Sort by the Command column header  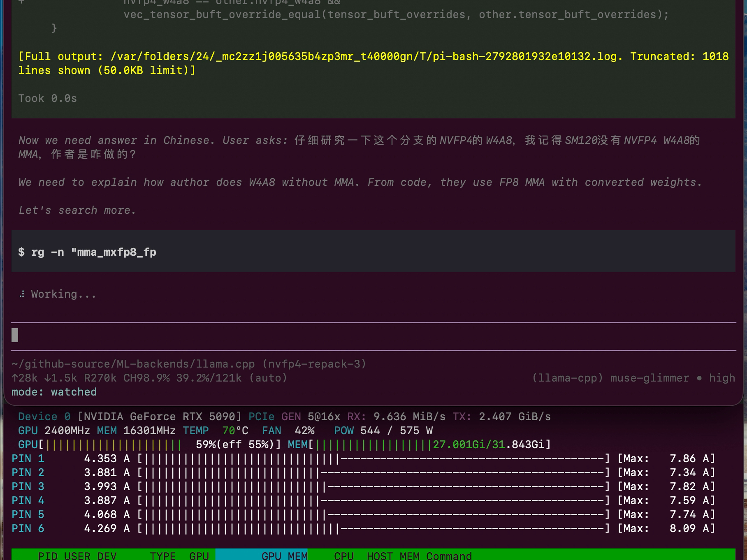[x=449, y=555]
